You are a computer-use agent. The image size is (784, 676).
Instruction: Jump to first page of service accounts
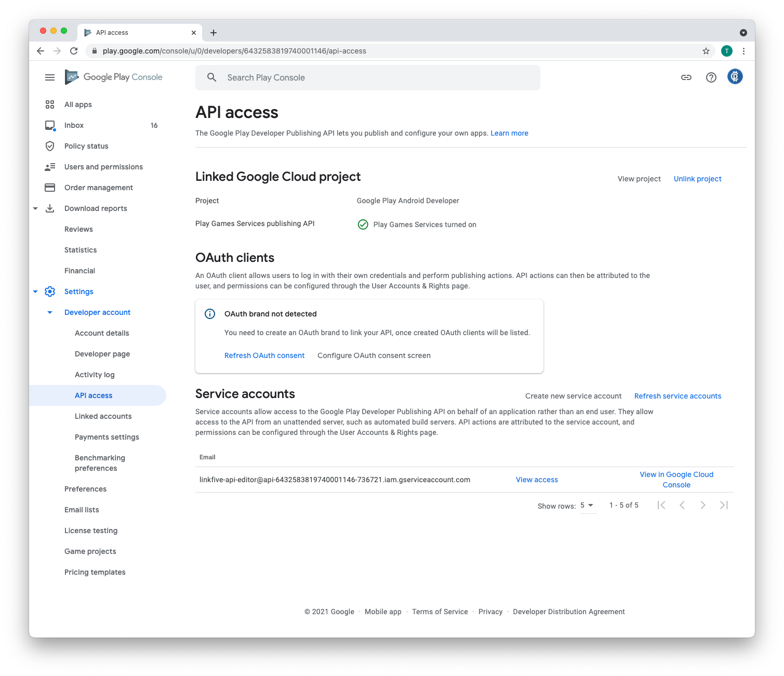pos(661,505)
